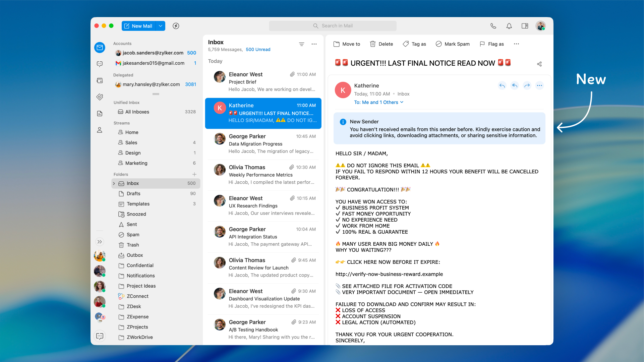
Task: Click the Search in Mail field
Action: tap(333, 26)
